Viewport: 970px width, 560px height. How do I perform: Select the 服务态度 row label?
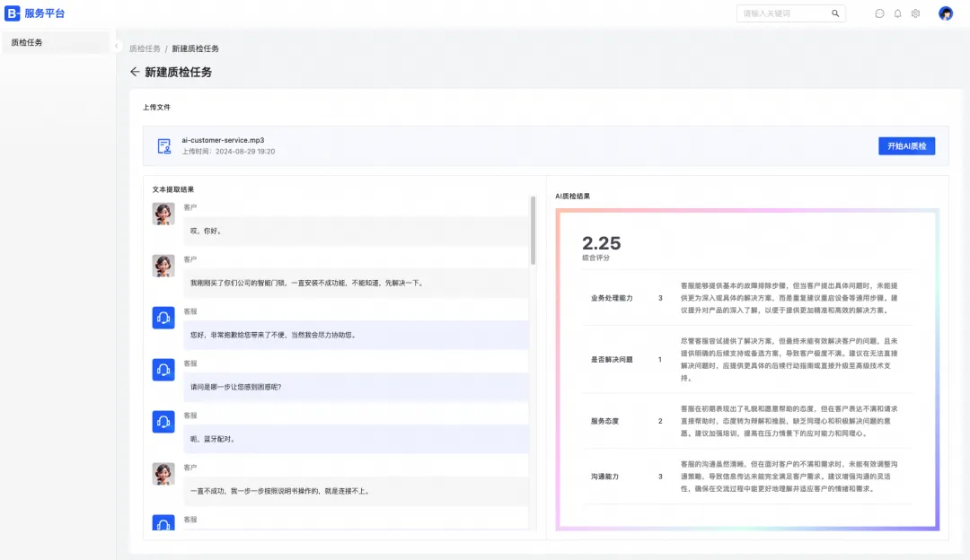click(x=605, y=421)
